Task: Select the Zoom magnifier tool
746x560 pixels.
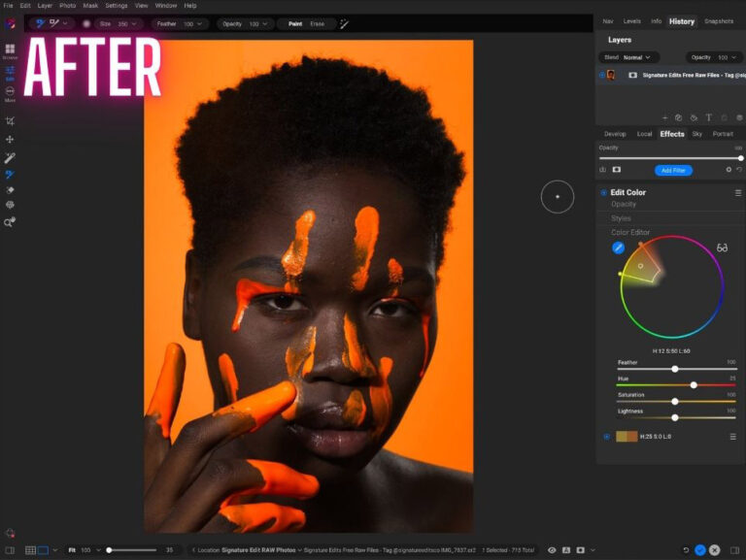Action: (x=10, y=222)
